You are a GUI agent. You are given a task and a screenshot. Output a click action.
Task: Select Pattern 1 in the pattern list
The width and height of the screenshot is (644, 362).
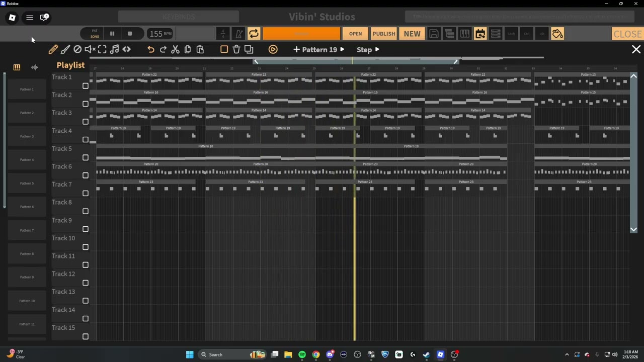27,89
